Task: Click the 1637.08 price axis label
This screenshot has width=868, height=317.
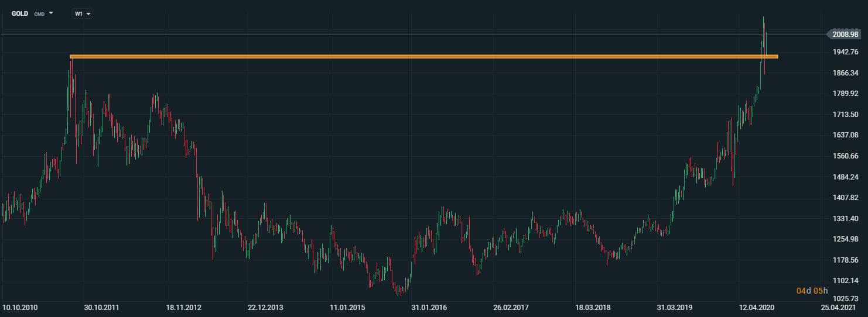Action: [845, 135]
